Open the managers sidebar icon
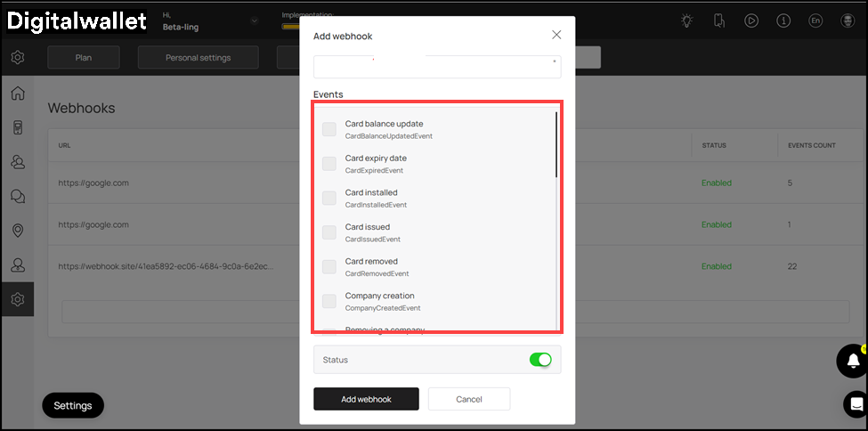This screenshot has width=868, height=431. (x=18, y=264)
